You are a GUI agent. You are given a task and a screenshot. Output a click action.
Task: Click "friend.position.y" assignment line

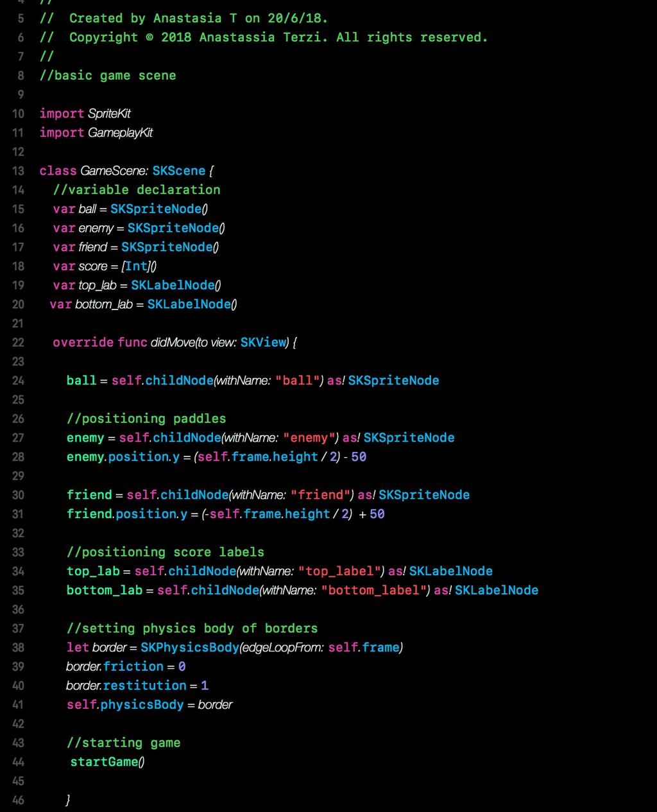coord(226,514)
